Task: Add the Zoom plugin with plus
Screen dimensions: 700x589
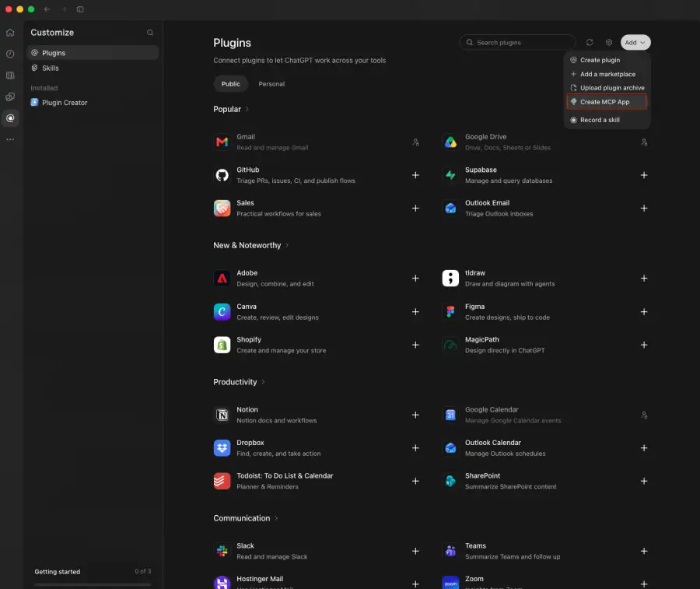Action: coord(644,584)
